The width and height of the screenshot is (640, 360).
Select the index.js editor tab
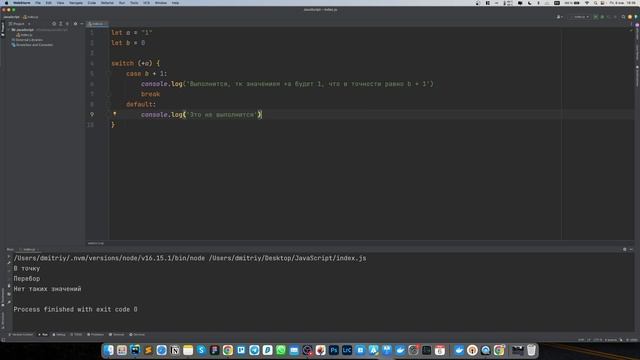pos(97,24)
